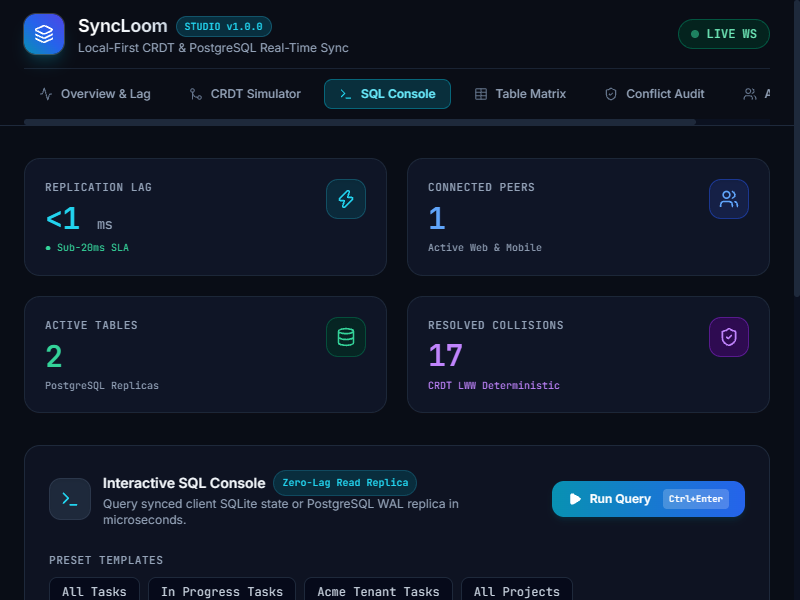Screen dimensions: 800x600
Task: Click the STUDIO v1.0.0 version badge
Action: point(223,27)
